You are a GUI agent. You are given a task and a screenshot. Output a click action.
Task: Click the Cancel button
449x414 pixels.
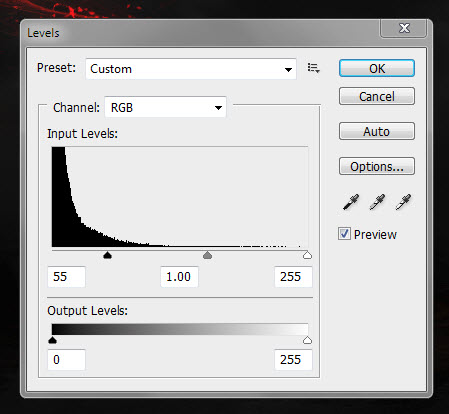377,96
